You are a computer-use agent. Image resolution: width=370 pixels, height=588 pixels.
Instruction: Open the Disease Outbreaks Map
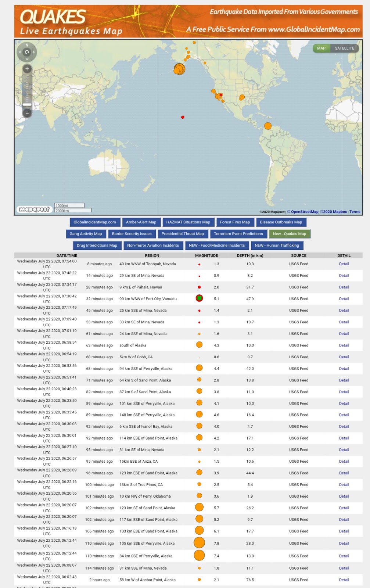(x=281, y=222)
